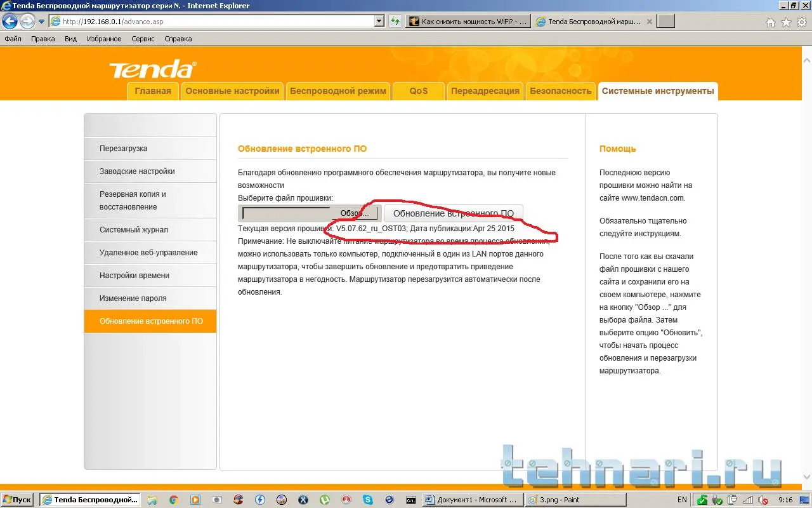Go to the Беспроводной режим tab
This screenshot has height=508, width=812.
point(337,91)
